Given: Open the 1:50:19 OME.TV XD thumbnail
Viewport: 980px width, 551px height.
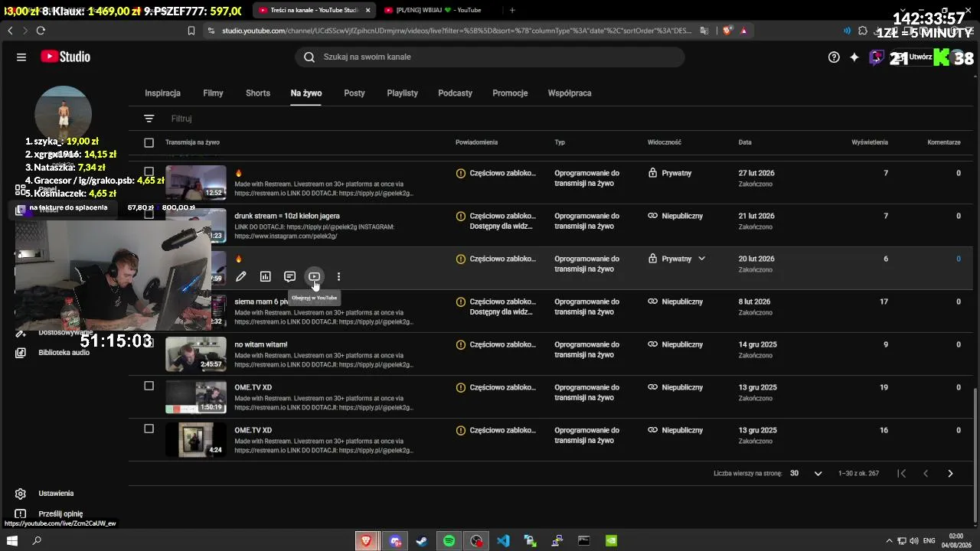Looking at the screenshot, I should click(x=196, y=396).
